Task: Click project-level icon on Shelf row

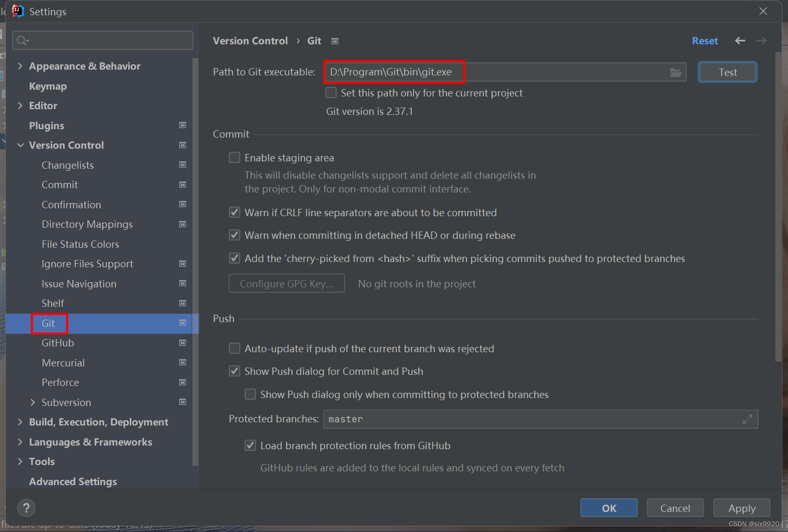Action: 183,303
